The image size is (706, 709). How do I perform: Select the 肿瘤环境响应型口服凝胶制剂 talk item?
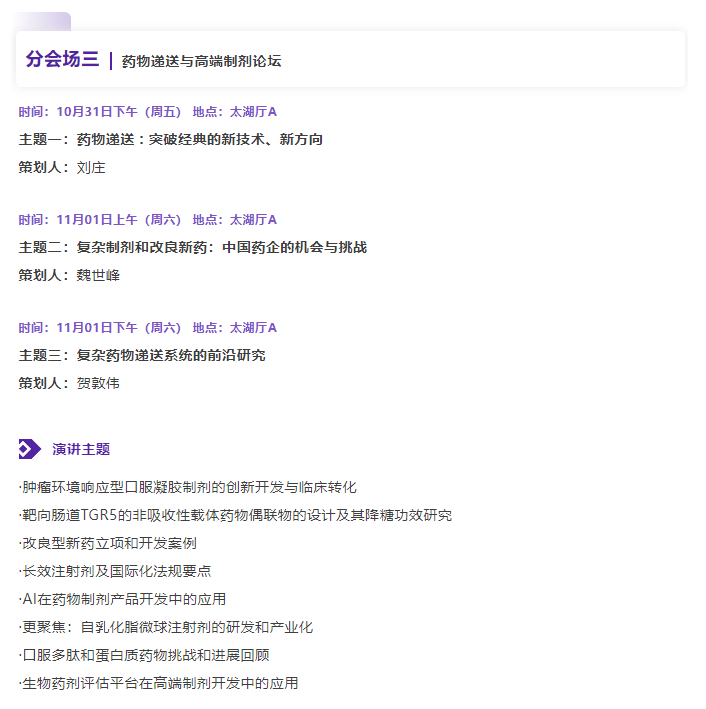188,487
